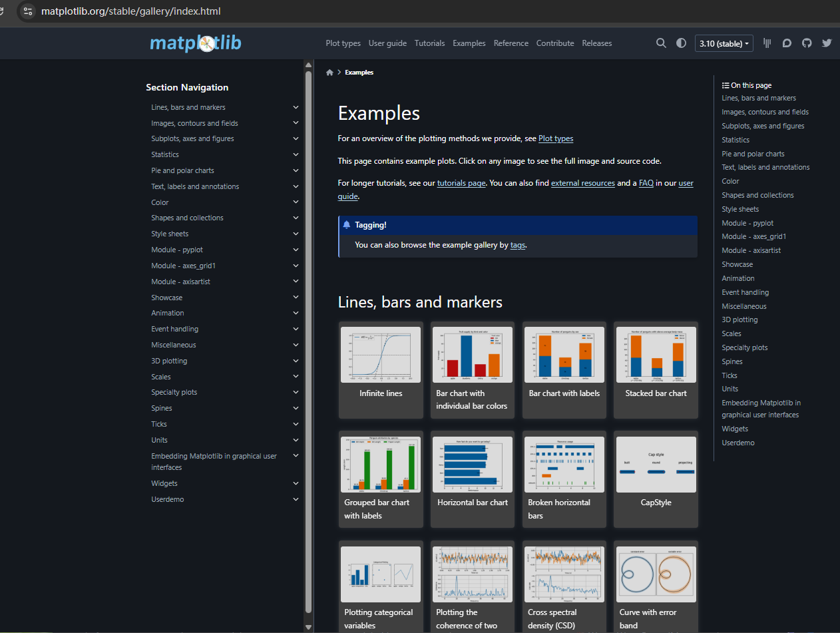
Task: Open Userdemo in section navigation
Action: click(x=168, y=499)
